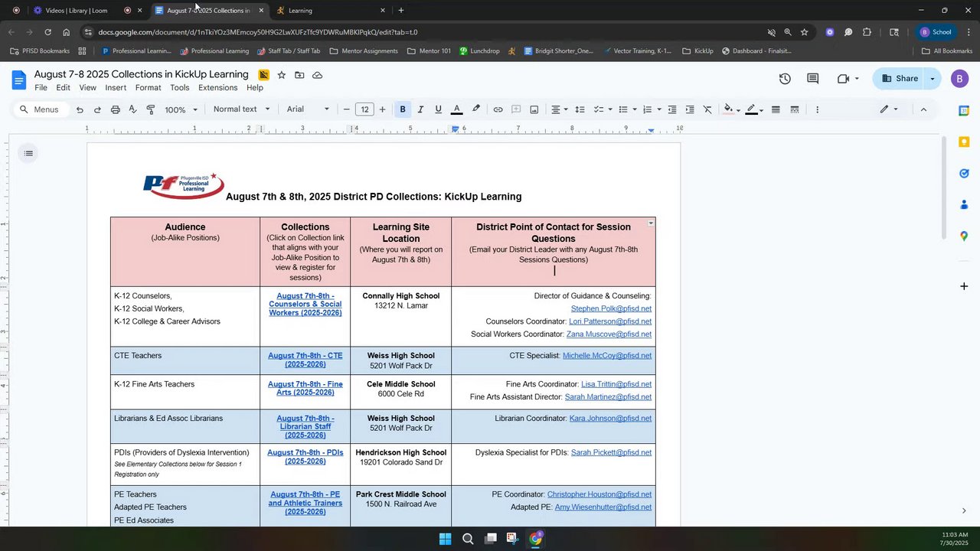The image size is (980, 551).
Task: Switch to the Learning browser tab
Action: pyautogui.click(x=329, y=11)
